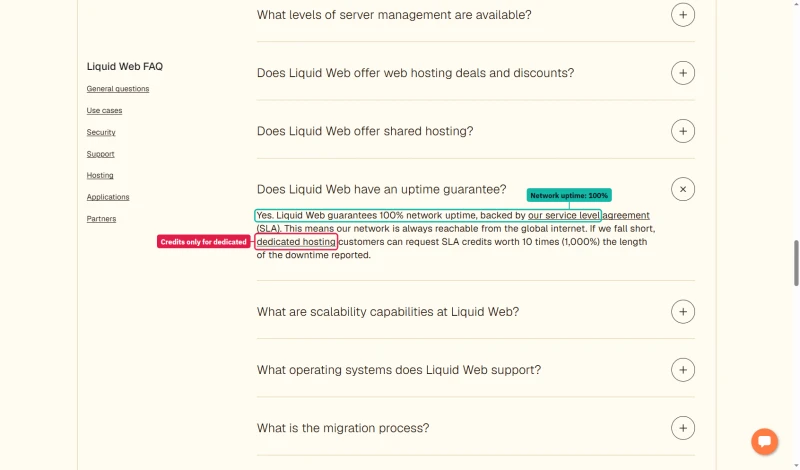Expand scalability capabilities plus icon

click(x=683, y=312)
